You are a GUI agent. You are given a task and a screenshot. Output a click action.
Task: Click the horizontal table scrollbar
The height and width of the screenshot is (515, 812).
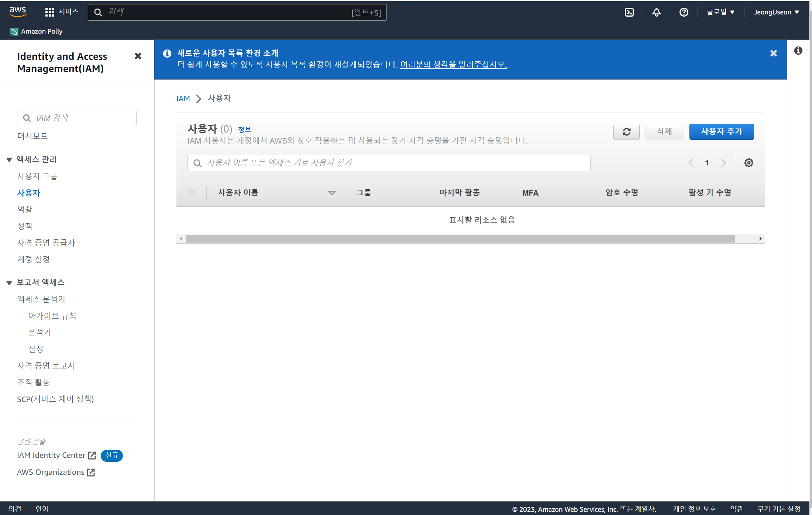[x=460, y=239]
